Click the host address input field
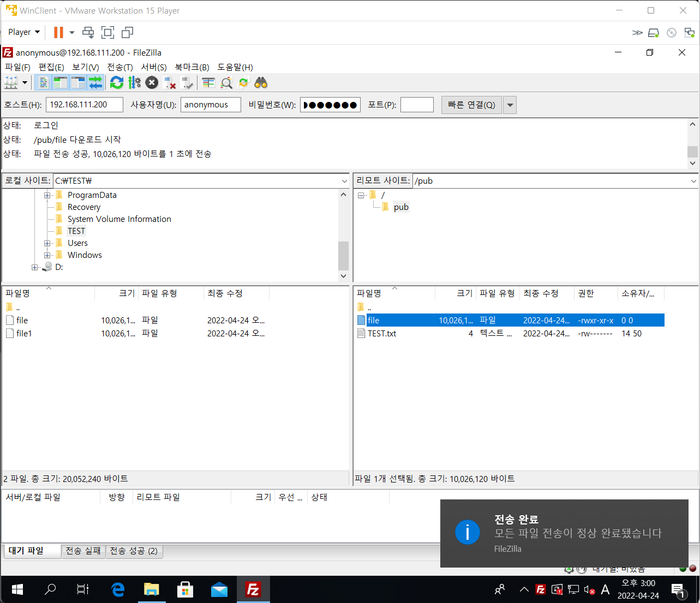 point(85,105)
